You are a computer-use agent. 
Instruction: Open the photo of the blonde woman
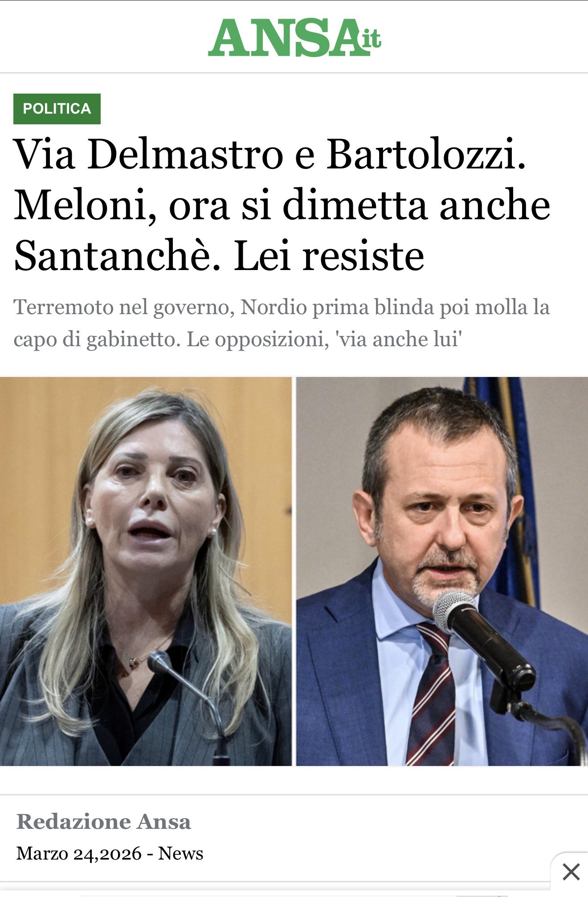pos(146,571)
